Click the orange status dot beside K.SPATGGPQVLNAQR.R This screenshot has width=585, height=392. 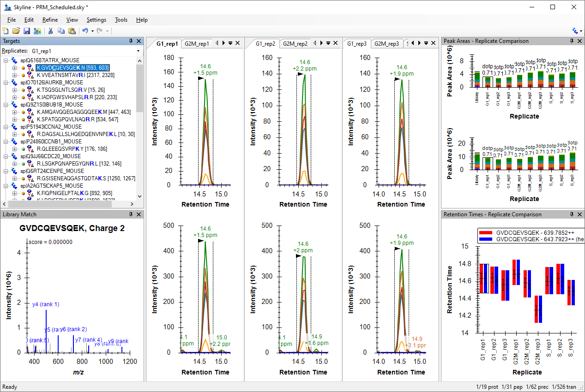click(x=23, y=119)
